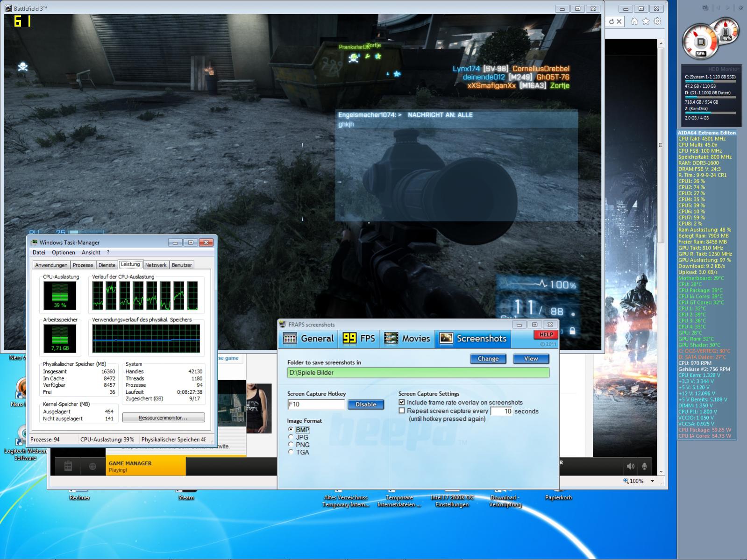Click the Ressourcenmonitor button
This screenshot has width=747, height=560.
(x=164, y=418)
